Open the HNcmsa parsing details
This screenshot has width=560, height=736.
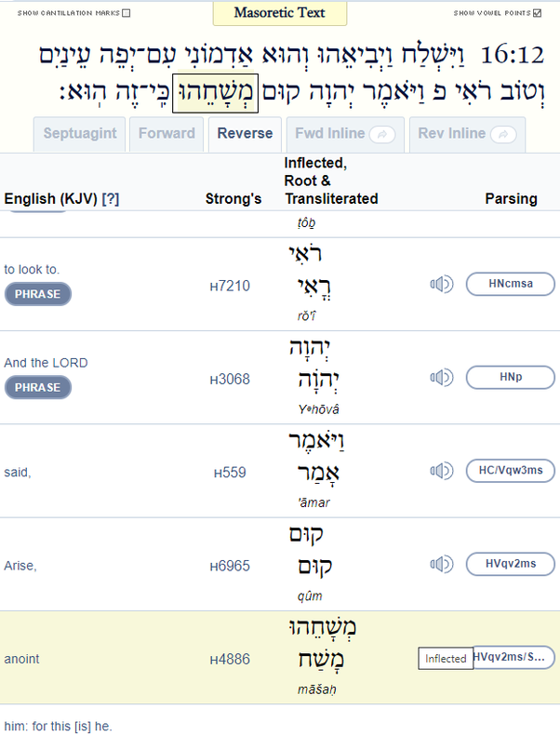(511, 284)
